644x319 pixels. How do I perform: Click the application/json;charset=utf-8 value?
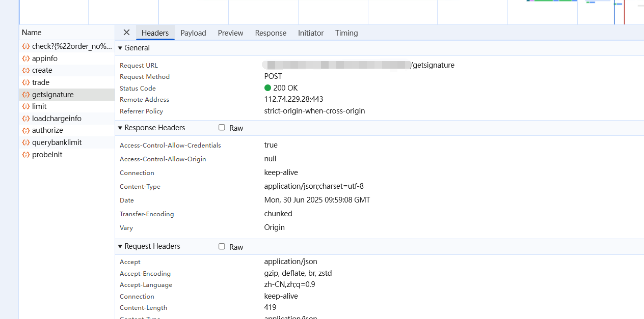point(314,186)
